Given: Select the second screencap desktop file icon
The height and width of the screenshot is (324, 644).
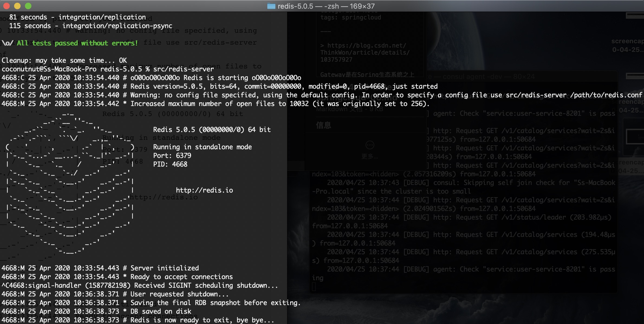Looking at the screenshot, I should pos(635,76).
